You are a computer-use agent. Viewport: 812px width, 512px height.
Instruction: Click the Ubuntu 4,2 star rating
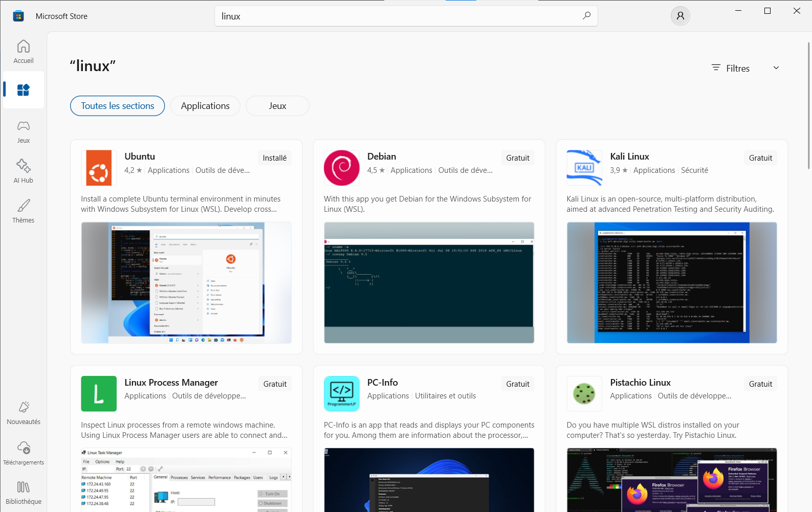tap(133, 170)
